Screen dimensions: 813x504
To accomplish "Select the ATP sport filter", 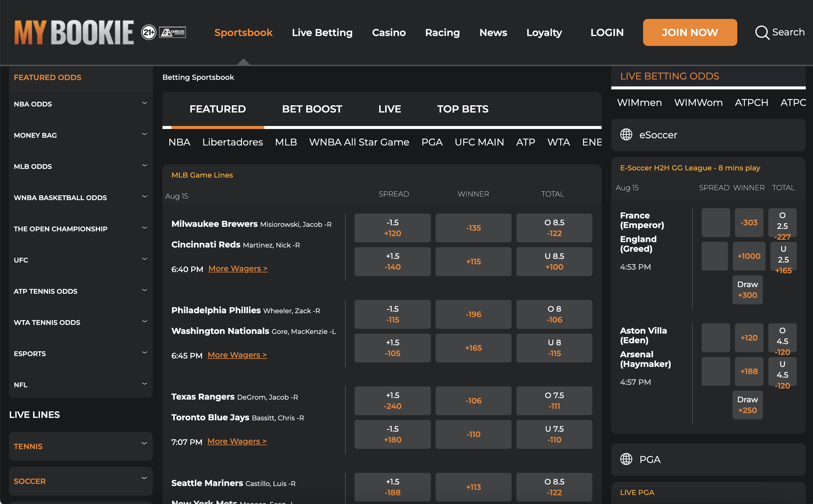I will pyautogui.click(x=526, y=142).
